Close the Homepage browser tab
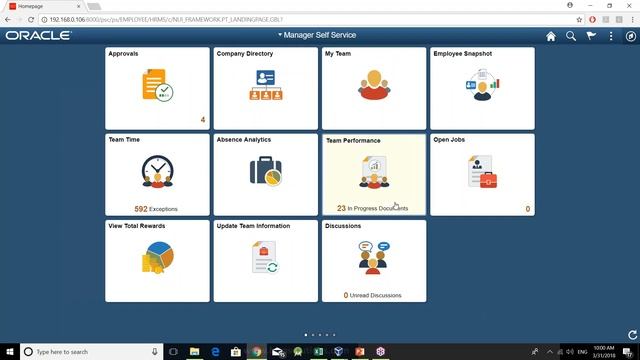This screenshot has height=360, width=640. [78, 6]
